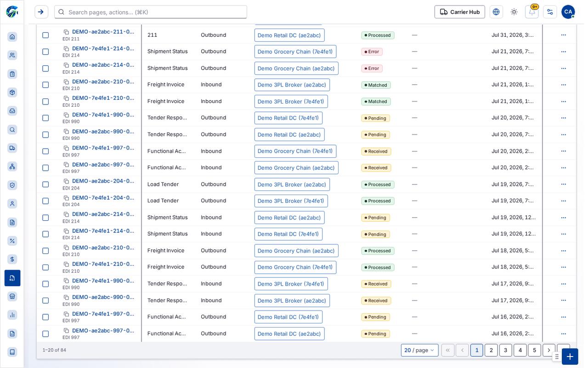The image size is (588, 368).
Task: Open the percent sidebar icon
Action: (12, 241)
